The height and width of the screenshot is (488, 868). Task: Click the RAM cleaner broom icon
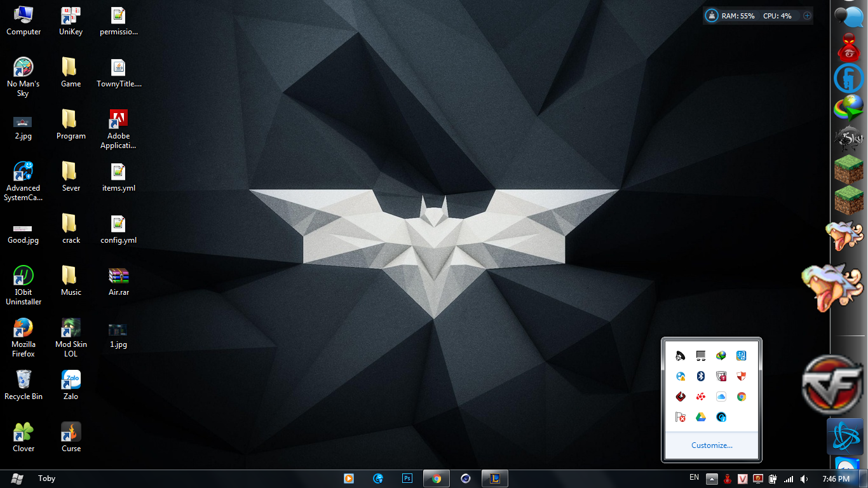712,16
